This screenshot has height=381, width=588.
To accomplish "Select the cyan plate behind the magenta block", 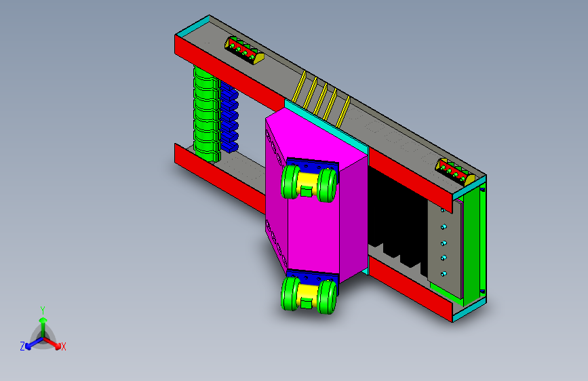I will point(326,125).
